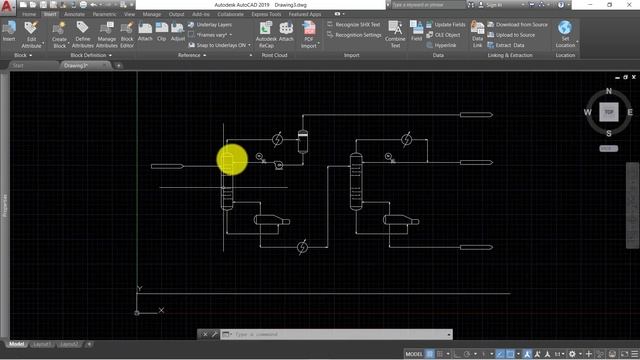Viewport: 640px width, 360px height.
Task: Toggle the drawing grid display in status bar
Action: (x=430, y=354)
